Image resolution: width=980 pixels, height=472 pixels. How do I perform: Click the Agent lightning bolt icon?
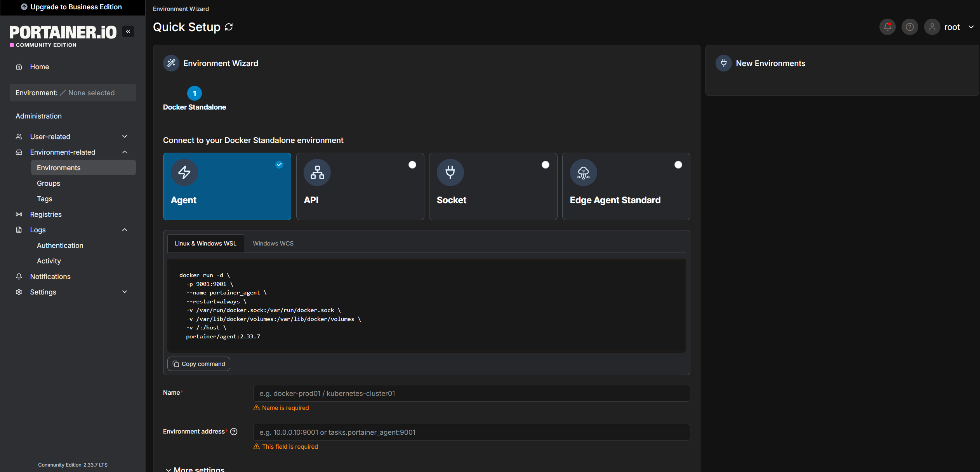point(184,172)
